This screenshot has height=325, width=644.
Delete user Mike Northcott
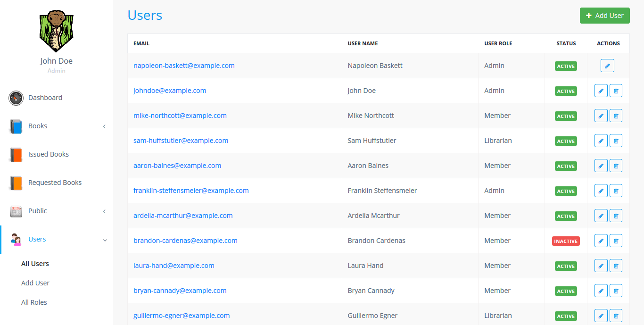(616, 116)
